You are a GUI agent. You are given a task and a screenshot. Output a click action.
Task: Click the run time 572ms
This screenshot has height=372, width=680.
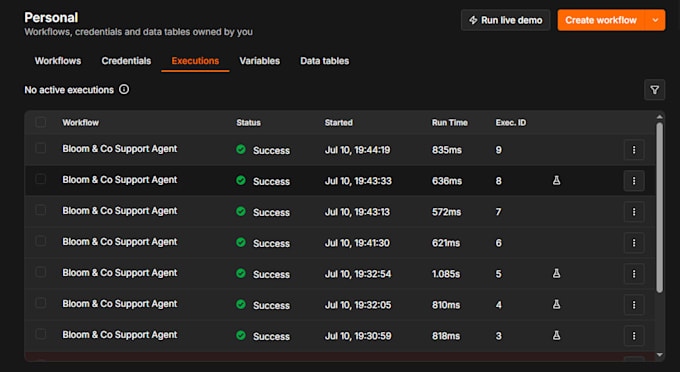[446, 212]
